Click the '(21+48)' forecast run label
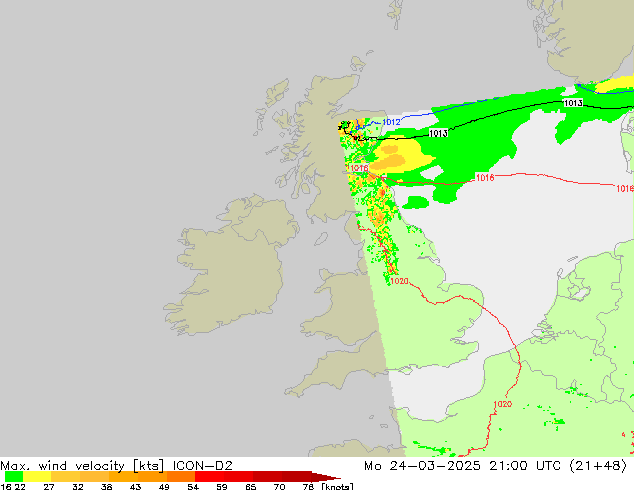Image resolution: width=634 pixels, height=490 pixels. pyautogui.click(x=598, y=466)
